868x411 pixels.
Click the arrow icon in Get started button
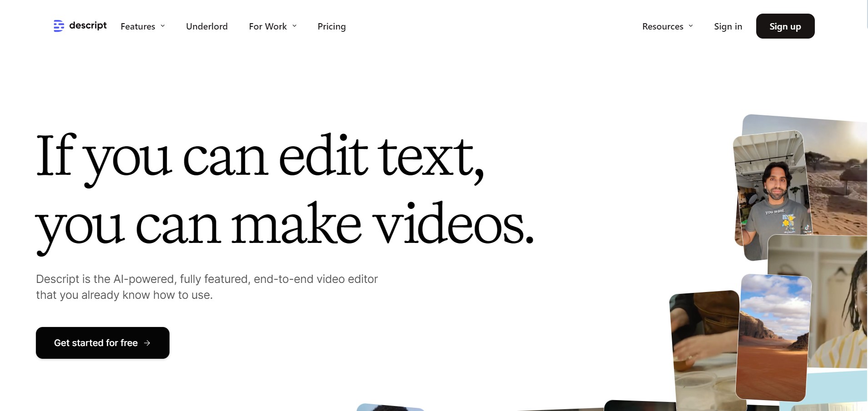(x=147, y=343)
